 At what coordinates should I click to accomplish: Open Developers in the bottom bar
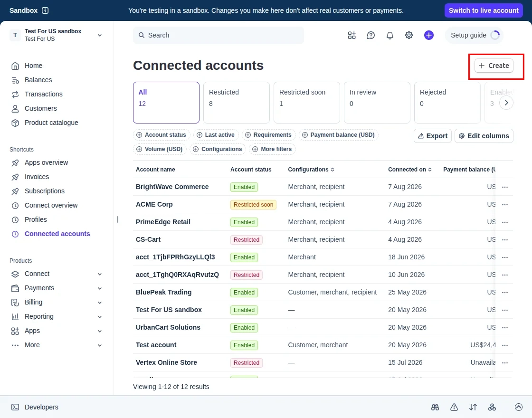(35, 407)
